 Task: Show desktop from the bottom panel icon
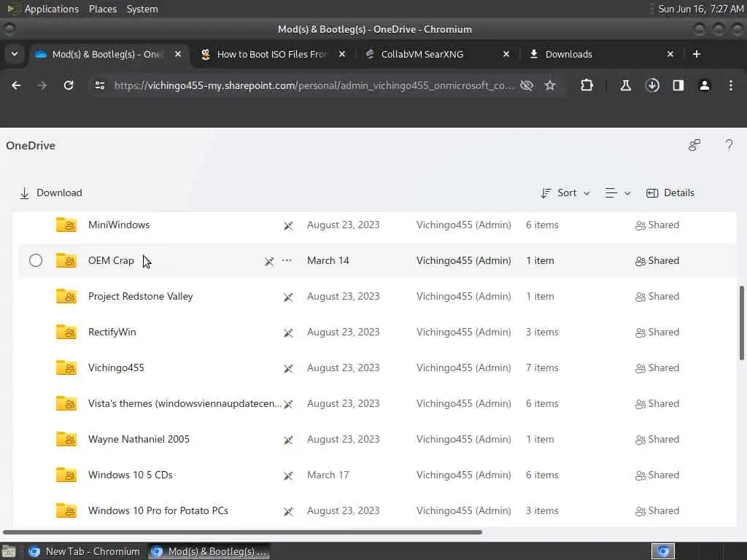pos(9,551)
